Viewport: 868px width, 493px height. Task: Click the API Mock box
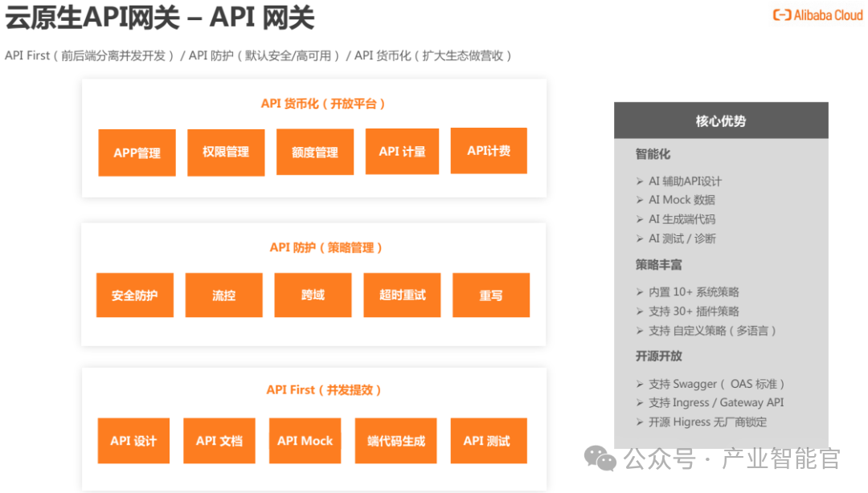(305, 441)
